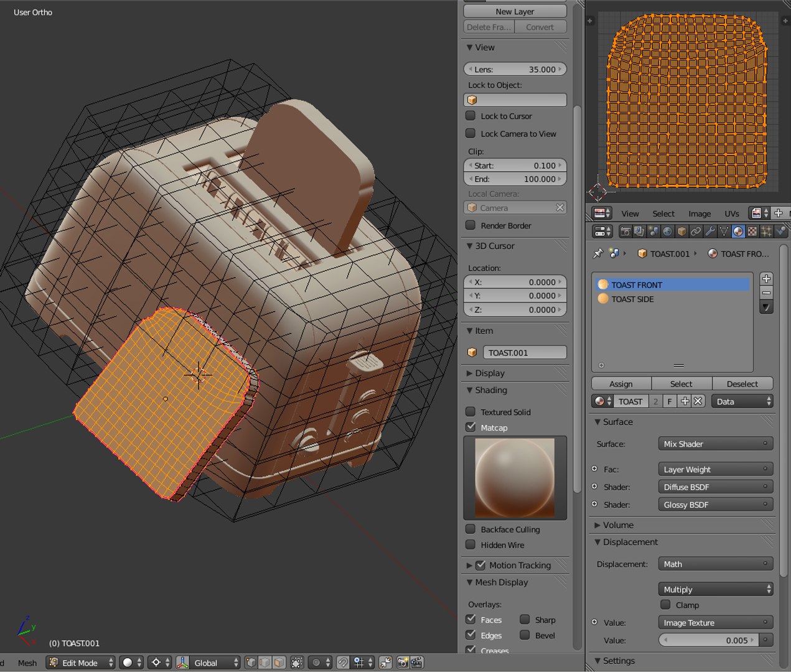Open the Mesh menu in 3D header

[27, 663]
